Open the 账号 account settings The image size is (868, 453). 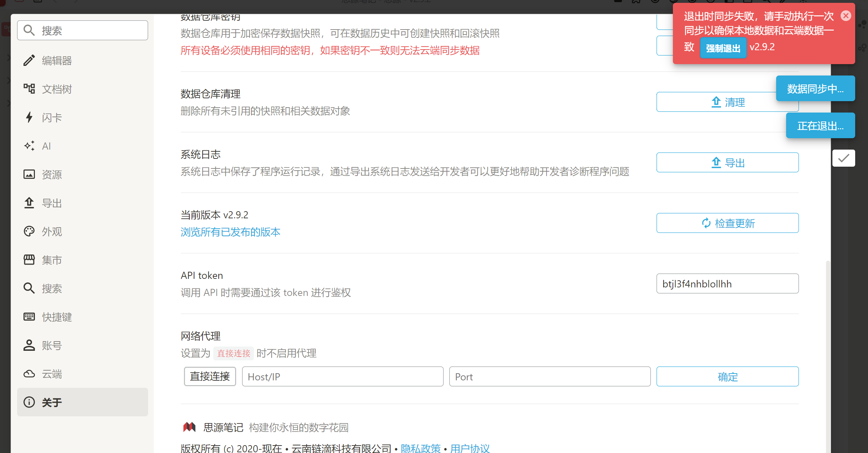pyautogui.click(x=52, y=345)
